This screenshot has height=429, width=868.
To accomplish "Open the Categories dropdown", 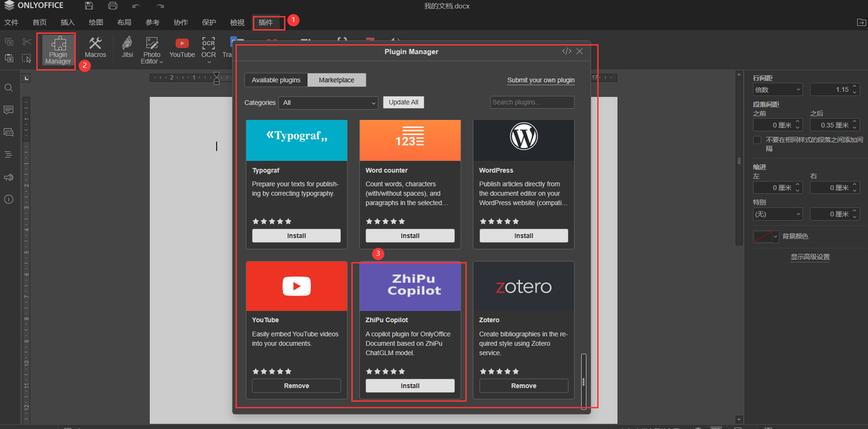I will 328,102.
